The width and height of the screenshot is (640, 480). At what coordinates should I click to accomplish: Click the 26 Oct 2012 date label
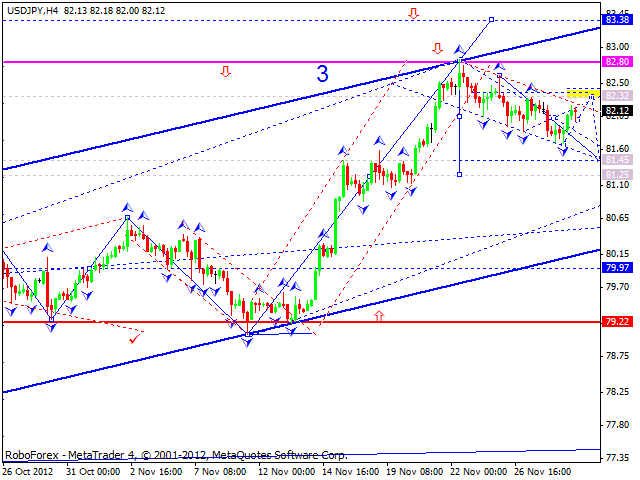[x=28, y=472]
